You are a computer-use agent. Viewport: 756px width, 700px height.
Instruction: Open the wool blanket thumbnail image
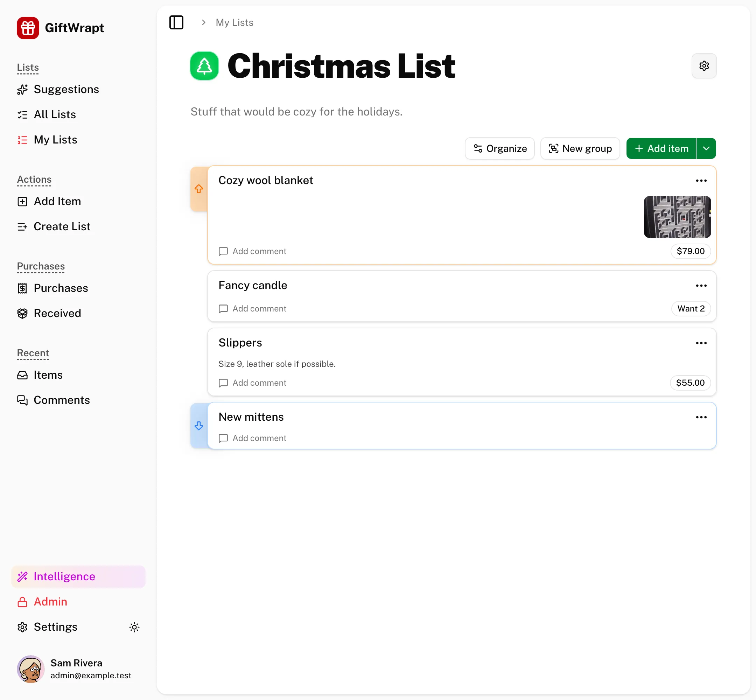click(x=677, y=217)
